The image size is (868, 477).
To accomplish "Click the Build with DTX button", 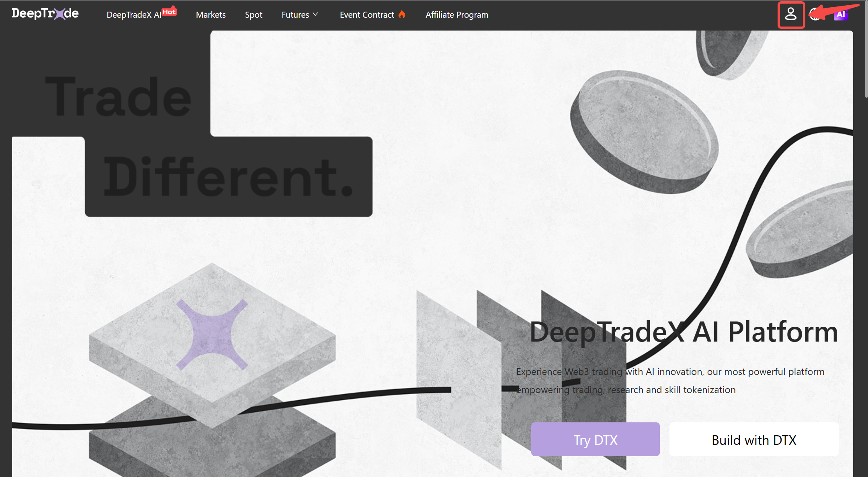I will click(x=754, y=439).
